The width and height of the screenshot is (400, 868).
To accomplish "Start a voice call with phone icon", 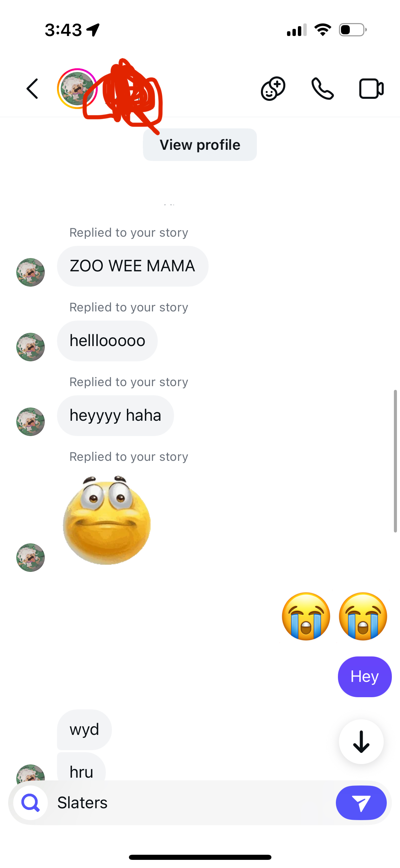I will tap(322, 89).
